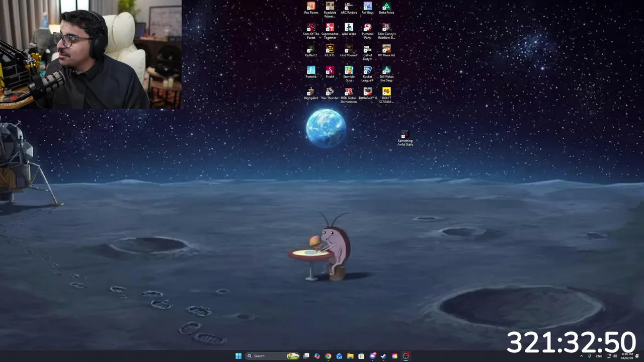Open Google Chrome from the taskbar

point(328,356)
